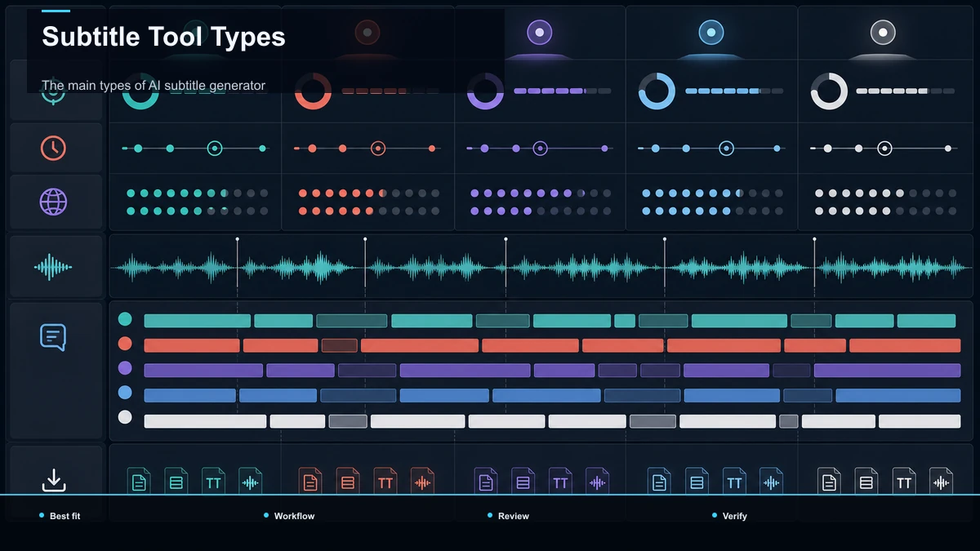
Task: Click the first marker on the audio waveform
Action: [x=238, y=240]
